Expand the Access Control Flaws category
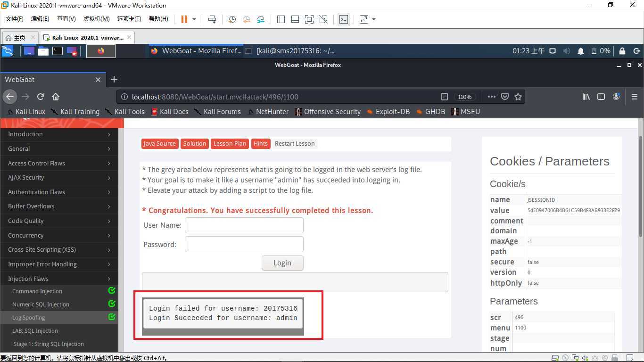This screenshot has width=644, height=362. point(59,163)
